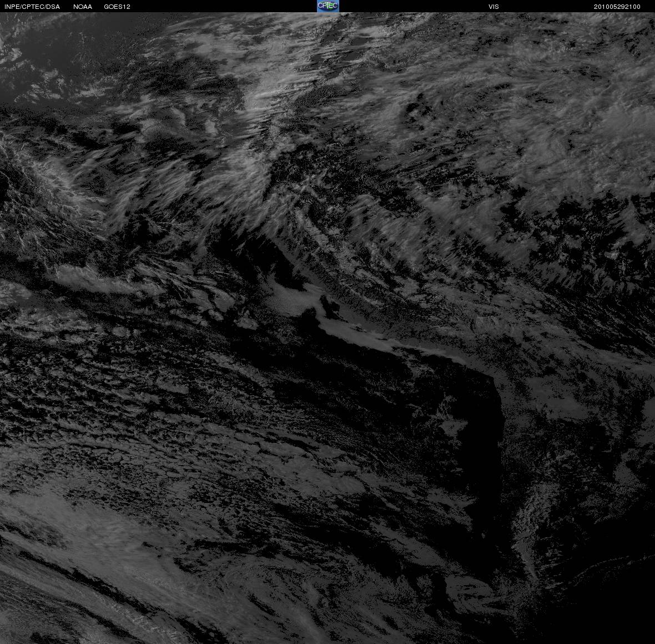
Task: Click the black header bar background
Action: tap(209, 6)
